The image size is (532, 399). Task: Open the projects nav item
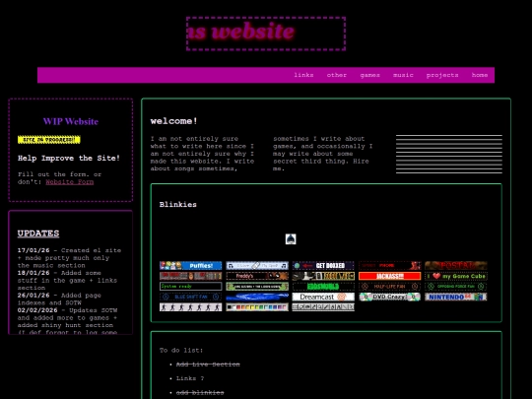point(442,75)
